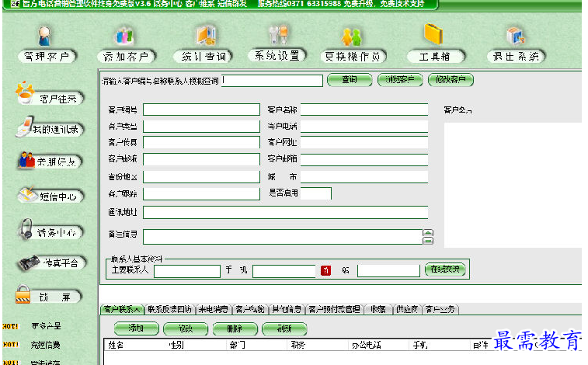Click the 手机 field in the contact info group
Image resolution: width=588 pixels, height=365 pixels.
(284, 271)
